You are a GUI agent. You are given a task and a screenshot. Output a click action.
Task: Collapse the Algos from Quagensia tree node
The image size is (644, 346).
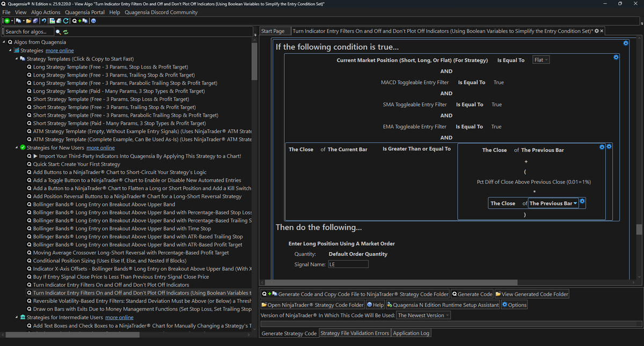[4, 42]
